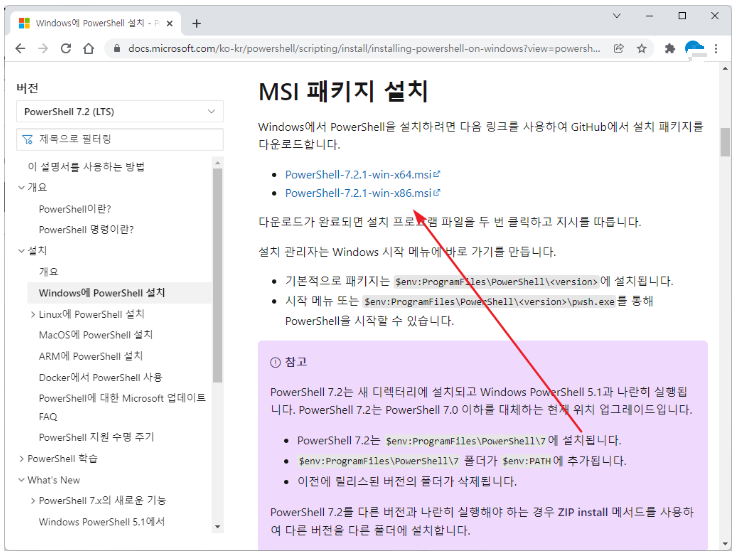Viewport: 738px width, 553px height.
Task: Click the browser forward arrow
Action: click(43, 48)
